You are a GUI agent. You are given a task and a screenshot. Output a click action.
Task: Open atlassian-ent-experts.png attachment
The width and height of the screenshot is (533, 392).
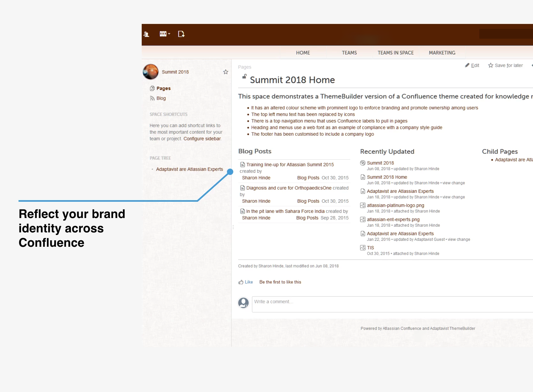point(393,220)
